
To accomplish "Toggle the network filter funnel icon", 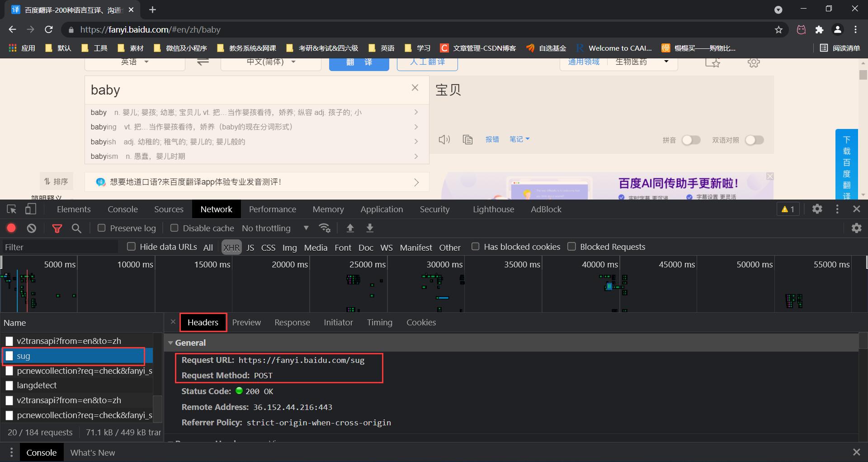I will pyautogui.click(x=57, y=228).
